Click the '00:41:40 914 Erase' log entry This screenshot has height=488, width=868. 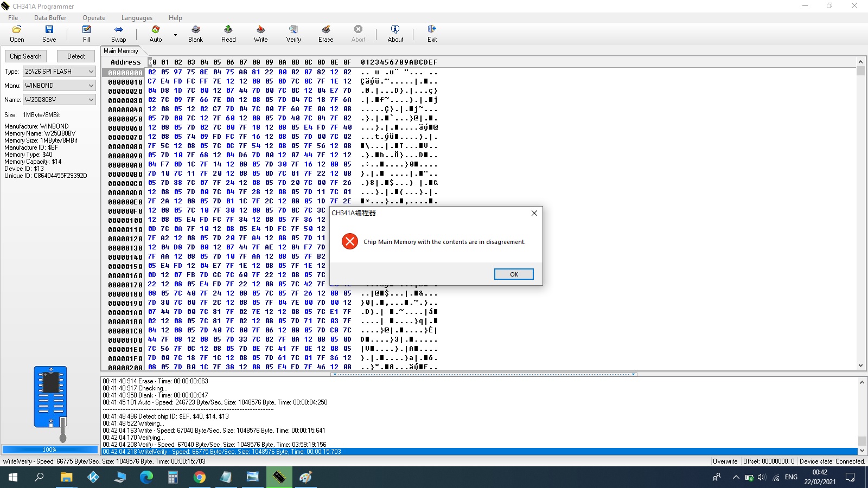(155, 381)
